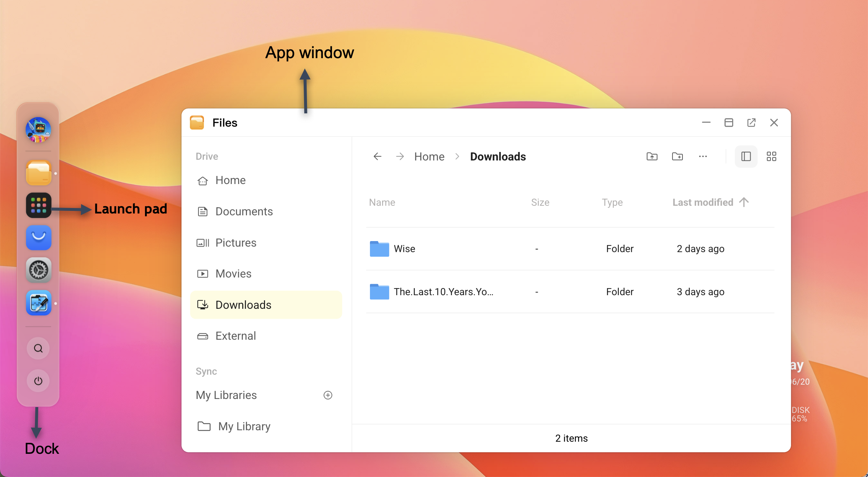Click the '2 items' status text
The width and height of the screenshot is (868, 477).
coord(571,438)
